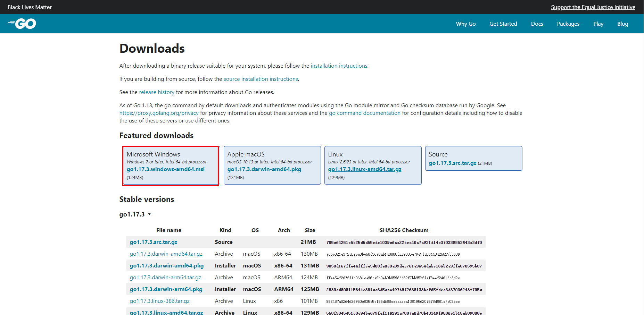This screenshot has width=644, height=315.
Task: Download featured go1.17.3.darwin-amd64.pkg from the macOS card
Action: [x=264, y=169]
